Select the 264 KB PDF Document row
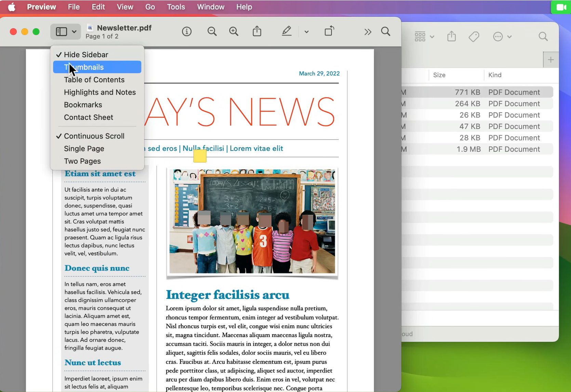The height and width of the screenshot is (392, 571). tap(477, 104)
